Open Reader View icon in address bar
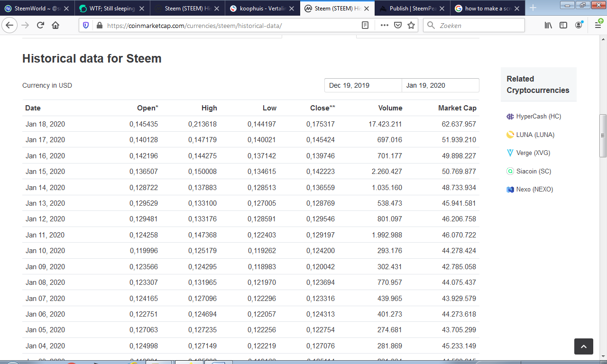 (365, 25)
